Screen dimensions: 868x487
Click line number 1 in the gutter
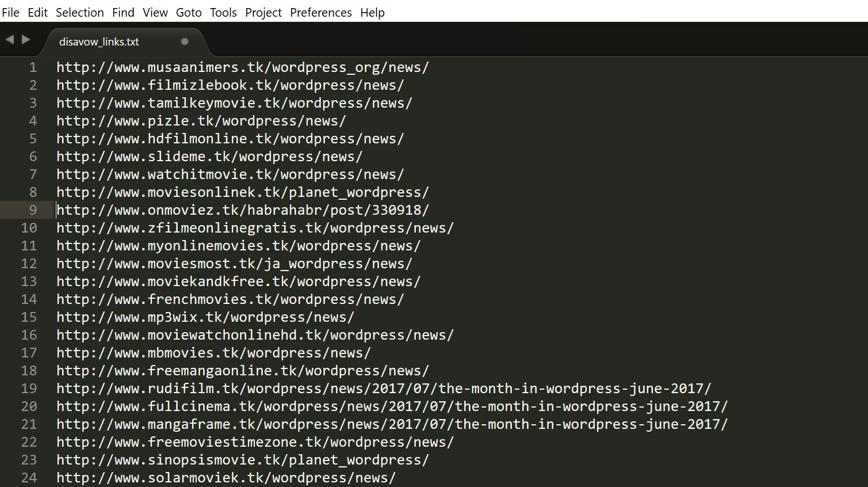(x=33, y=67)
